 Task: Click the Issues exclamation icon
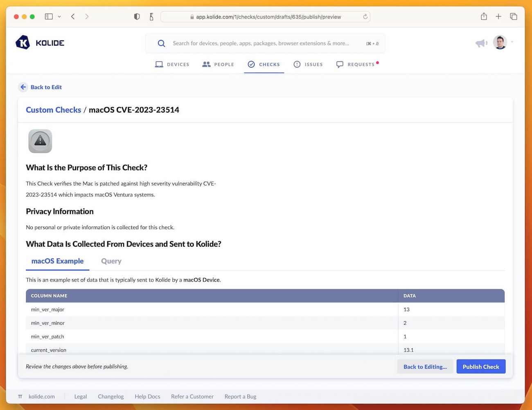pyautogui.click(x=297, y=64)
